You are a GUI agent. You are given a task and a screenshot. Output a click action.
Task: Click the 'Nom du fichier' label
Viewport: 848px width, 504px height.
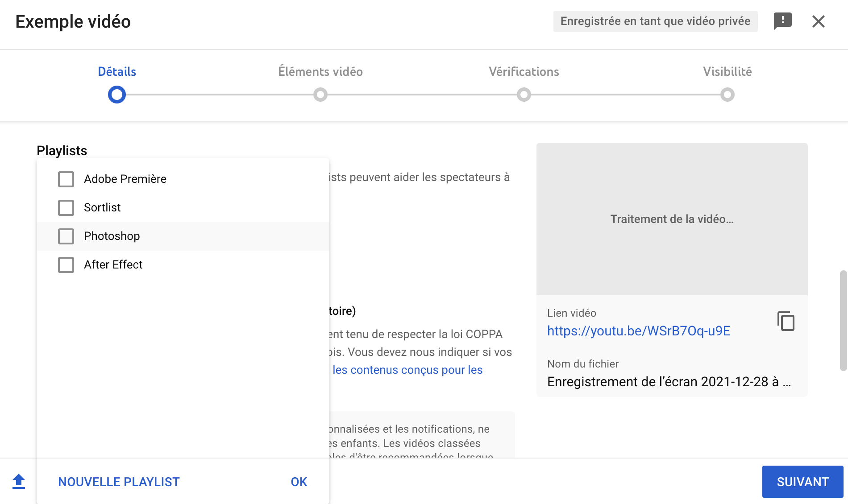tap(583, 364)
